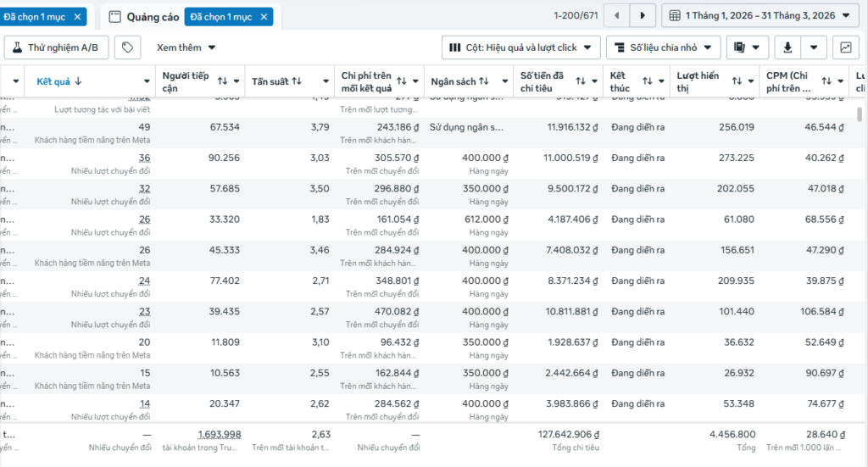This screenshot has height=467, width=868.
Task: Open the Cột: Hiệu quả và lượt click dropdown
Action: click(521, 47)
